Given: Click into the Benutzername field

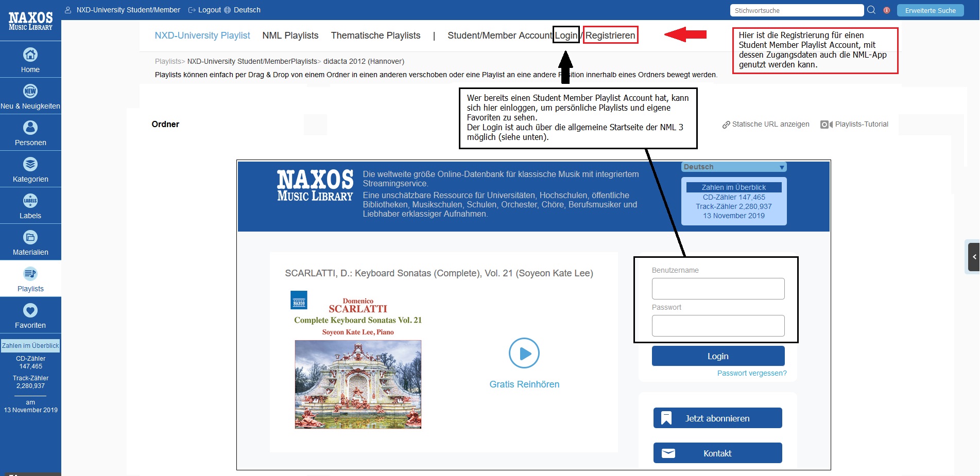Looking at the screenshot, I should pos(718,289).
